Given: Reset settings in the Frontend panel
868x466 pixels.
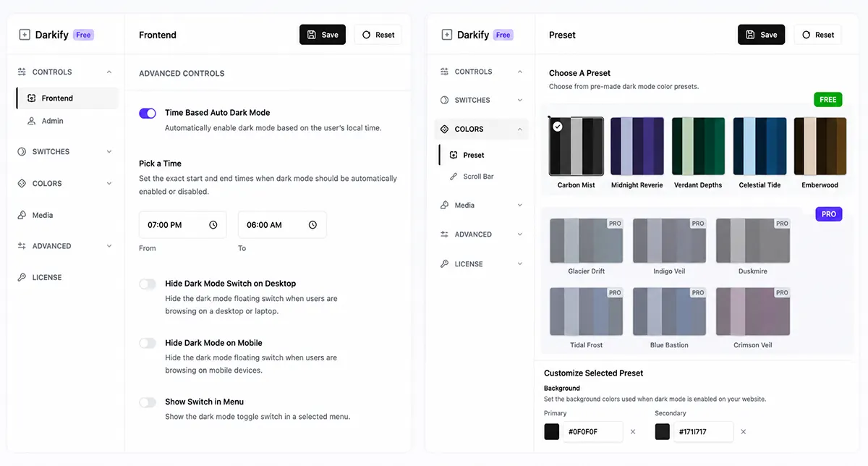Looking at the screenshot, I should point(378,35).
